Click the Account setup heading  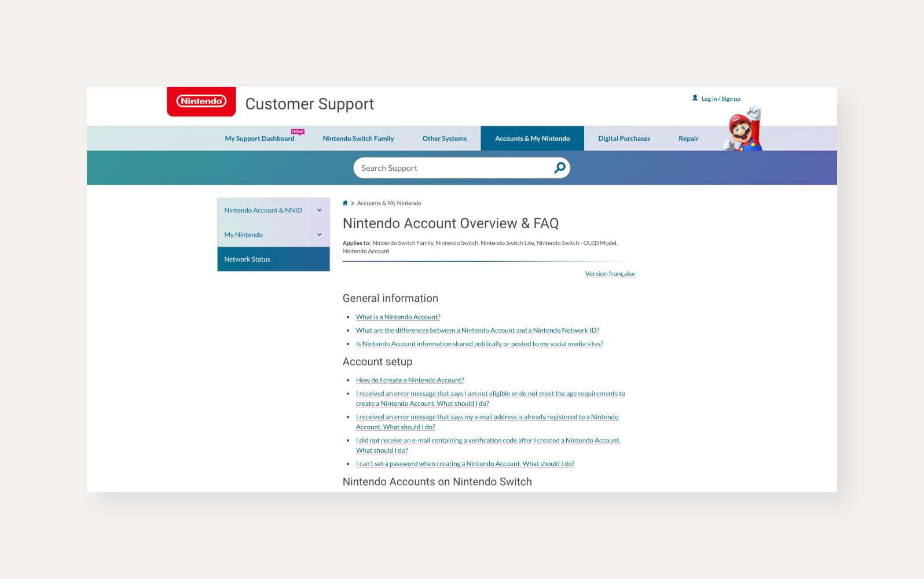pos(377,362)
